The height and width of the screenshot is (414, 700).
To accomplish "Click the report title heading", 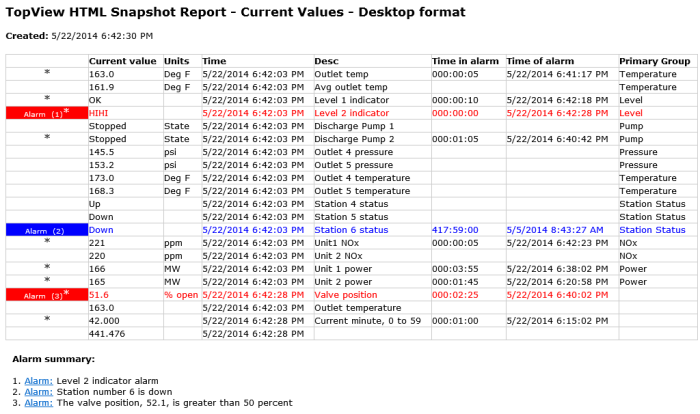I will [235, 12].
